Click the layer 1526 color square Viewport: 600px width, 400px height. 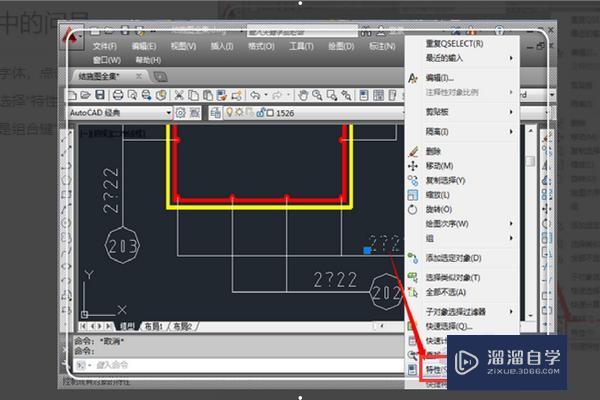click(x=270, y=113)
